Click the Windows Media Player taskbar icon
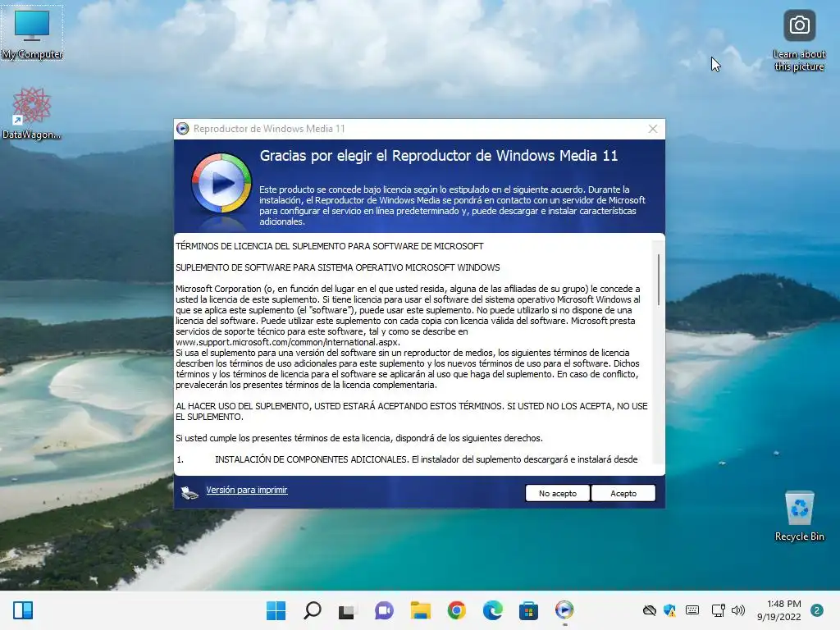This screenshot has height=630, width=840. [564, 610]
